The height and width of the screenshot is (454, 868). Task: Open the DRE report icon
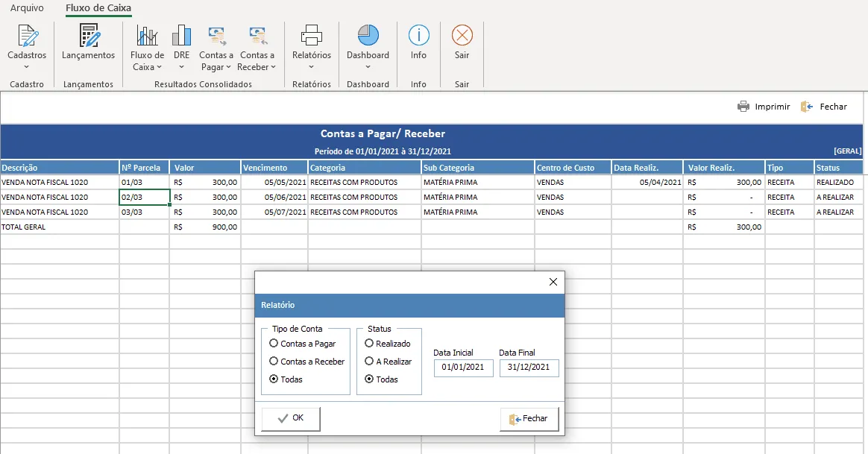tap(181, 36)
